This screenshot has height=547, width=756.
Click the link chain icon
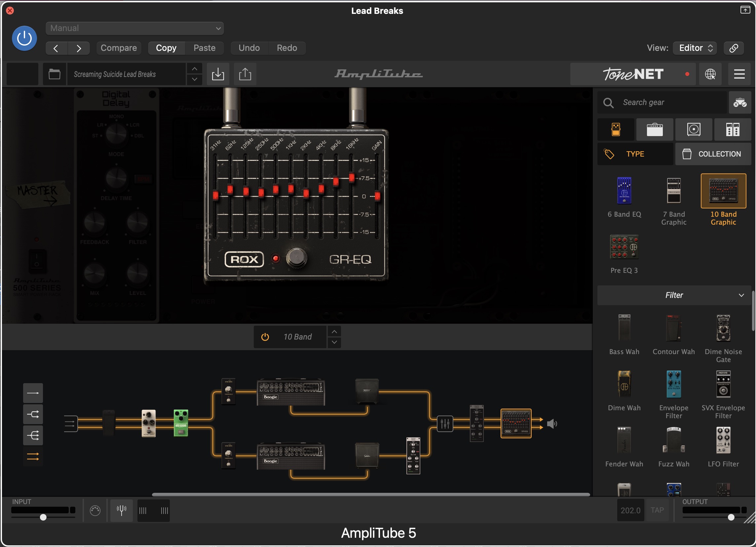point(734,48)
